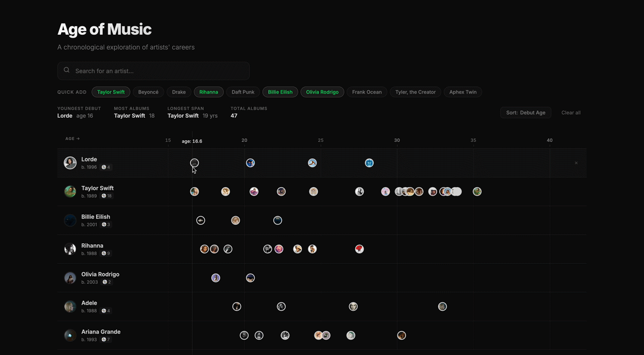
Task: Click Rihanna's artist avatar
Action: 70,249
